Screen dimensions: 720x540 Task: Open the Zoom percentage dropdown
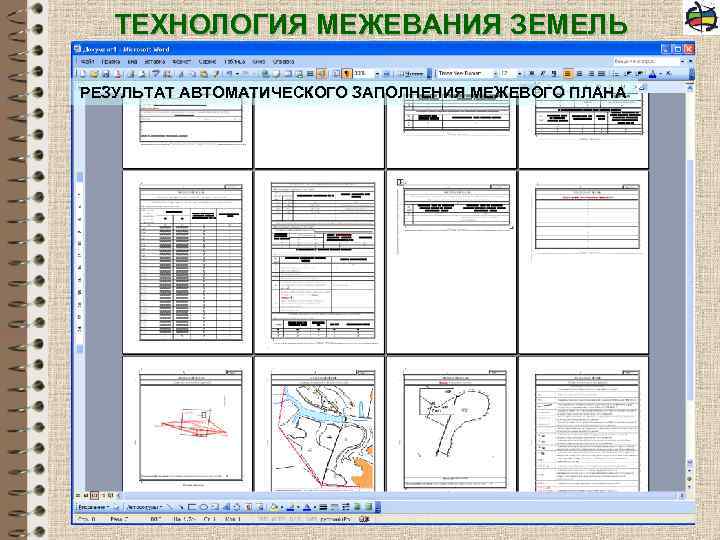pos(377,74)
